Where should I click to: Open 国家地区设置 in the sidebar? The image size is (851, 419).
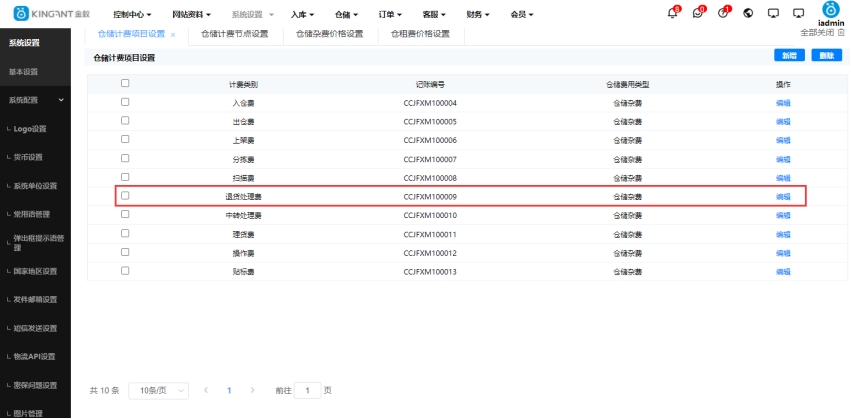click(35, 271)
